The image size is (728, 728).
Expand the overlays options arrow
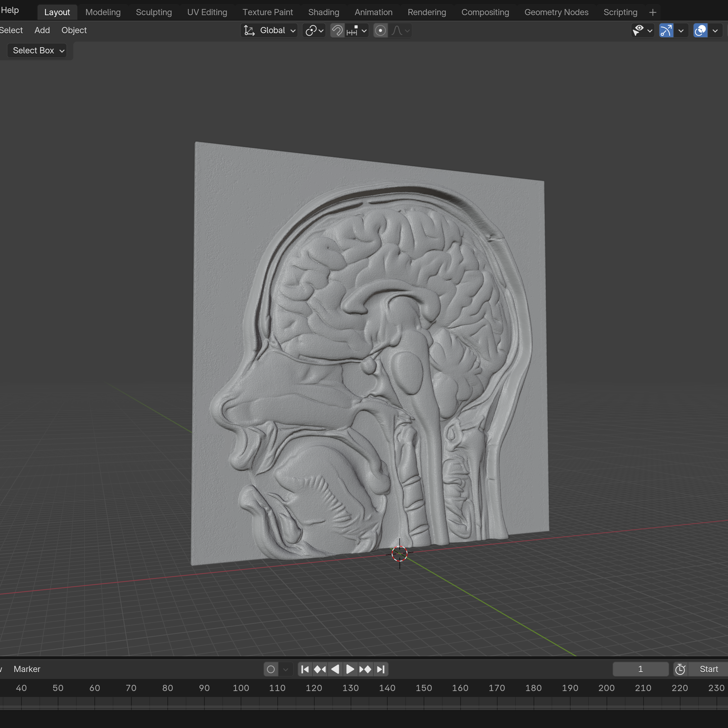click(715, 30)
